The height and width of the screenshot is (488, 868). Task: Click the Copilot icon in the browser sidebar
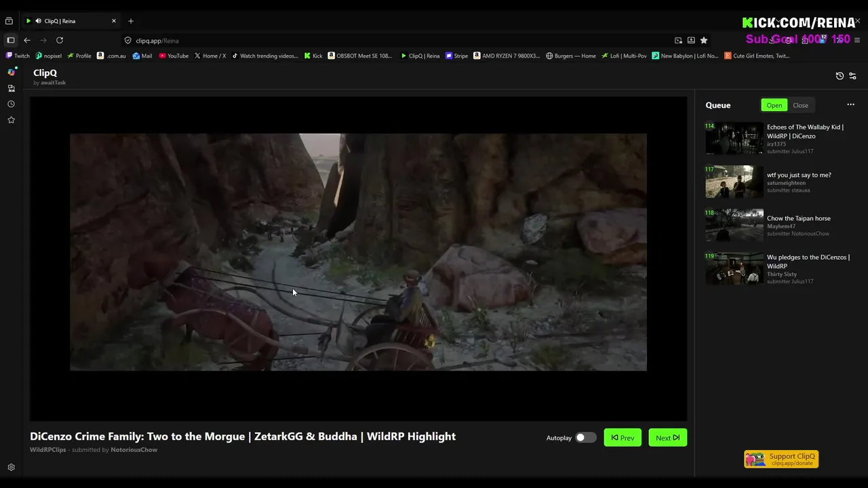[x=11, y=72]
